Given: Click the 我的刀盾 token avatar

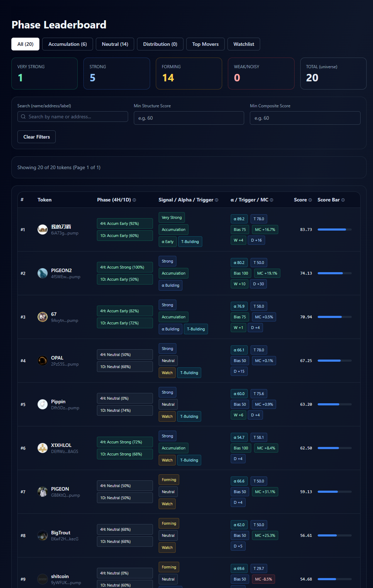Looking at the screenshot, I should (43, 230).
